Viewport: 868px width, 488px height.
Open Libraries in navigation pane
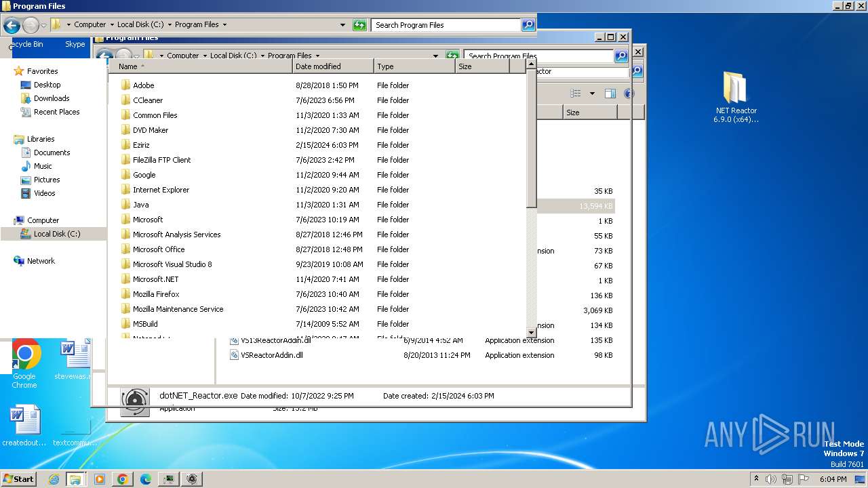click(x=41, y=139)
